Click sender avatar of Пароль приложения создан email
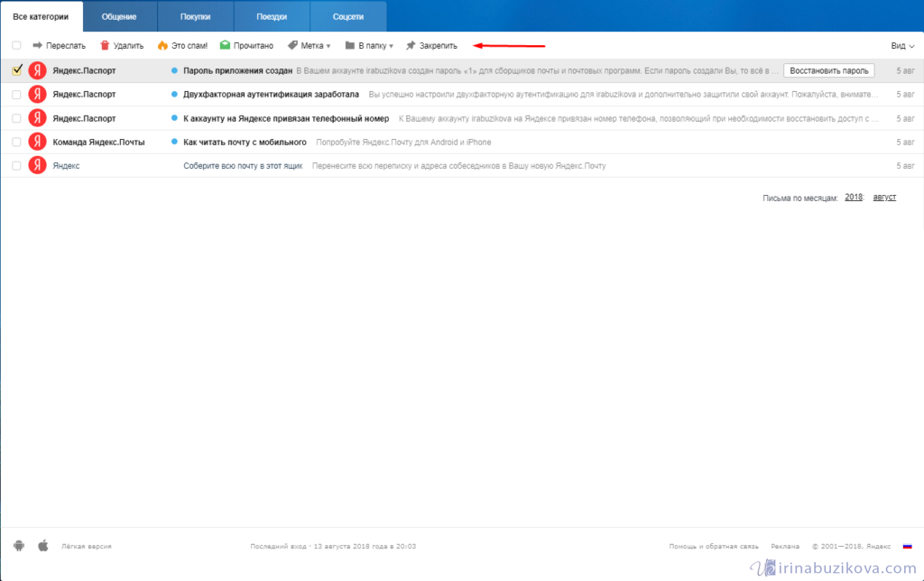Viewport: 924px width, 581px height. pos(38,70)
